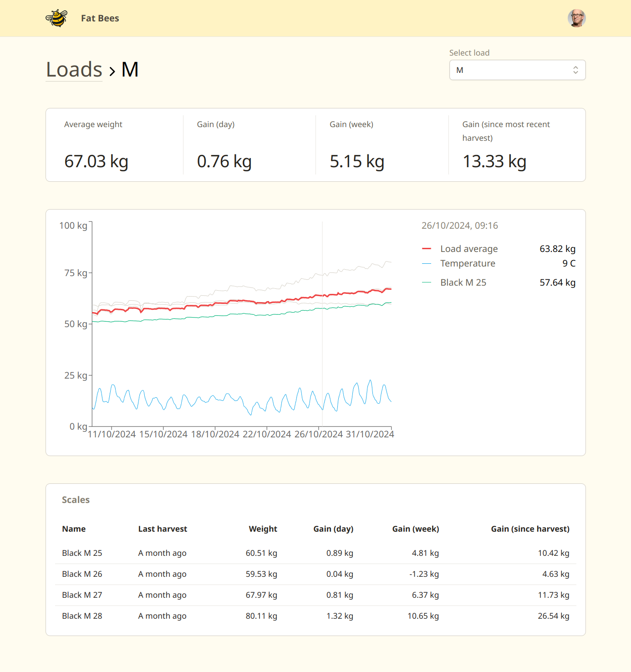The width and height of the screenshot is (631, 672).
Task: Click the 31/10/2024 date axis label
Action: click(x=370, y=434)
